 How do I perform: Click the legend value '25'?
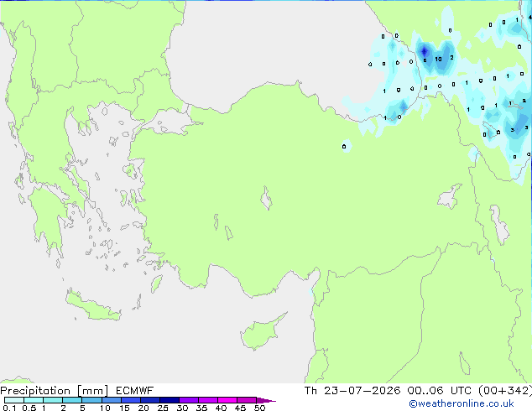pyautogui.click(x=163, y=408)
